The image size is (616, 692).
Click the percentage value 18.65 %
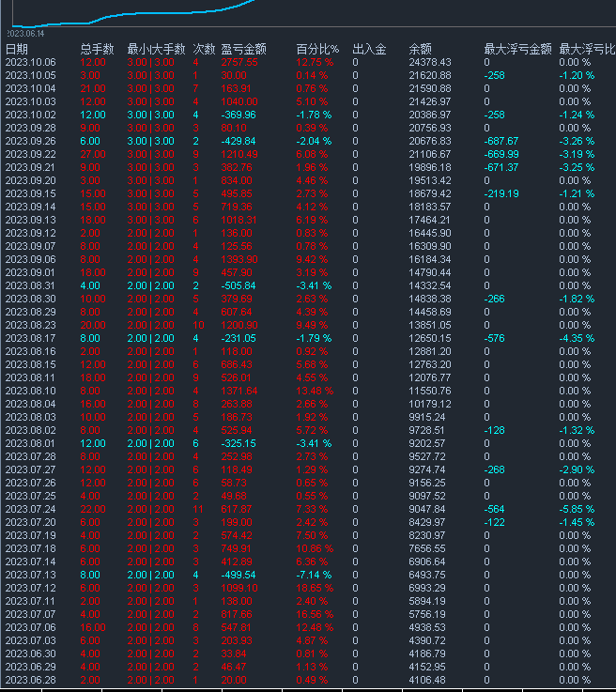click(x=315, y=589)
